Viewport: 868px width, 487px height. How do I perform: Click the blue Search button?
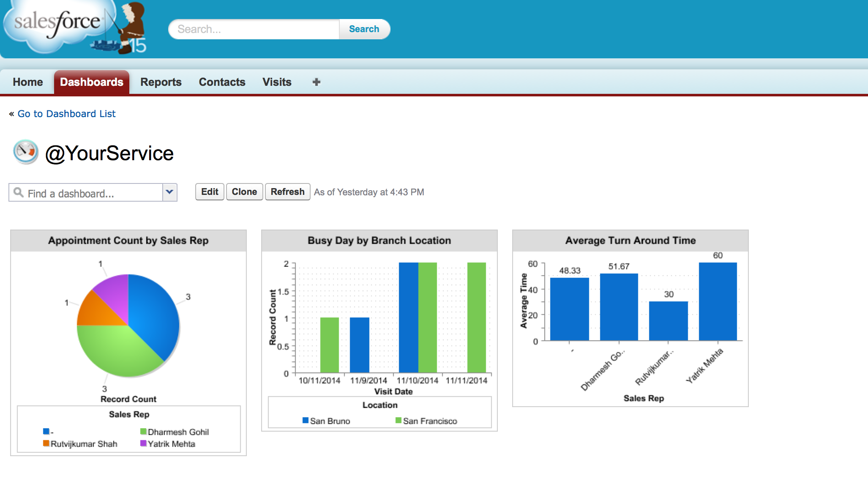point(364,29)
